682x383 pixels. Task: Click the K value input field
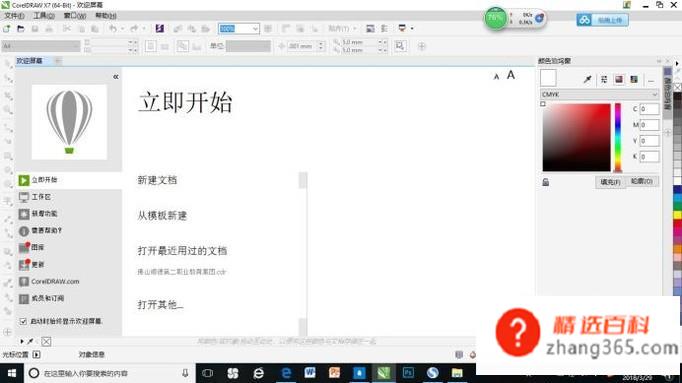649,157
